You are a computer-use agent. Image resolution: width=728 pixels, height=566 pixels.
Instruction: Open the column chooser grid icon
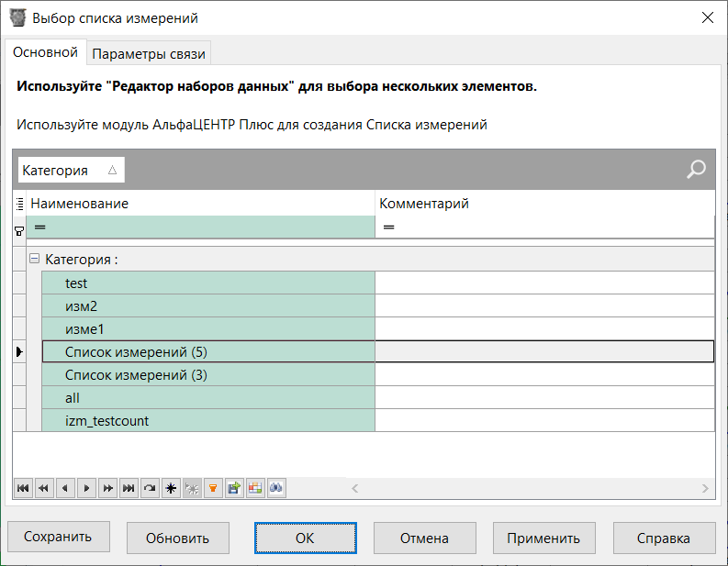pos(255,489)
